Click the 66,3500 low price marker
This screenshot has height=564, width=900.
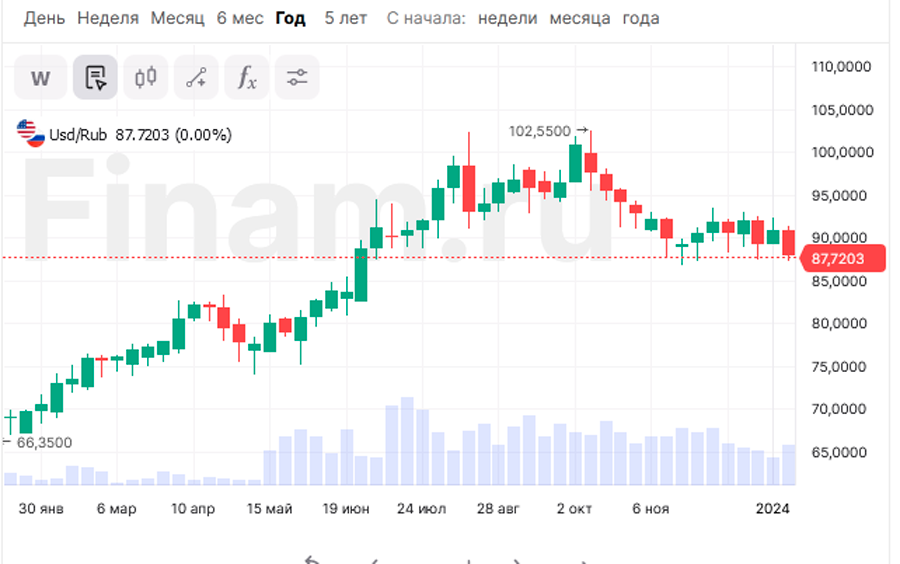pos(45,442)
